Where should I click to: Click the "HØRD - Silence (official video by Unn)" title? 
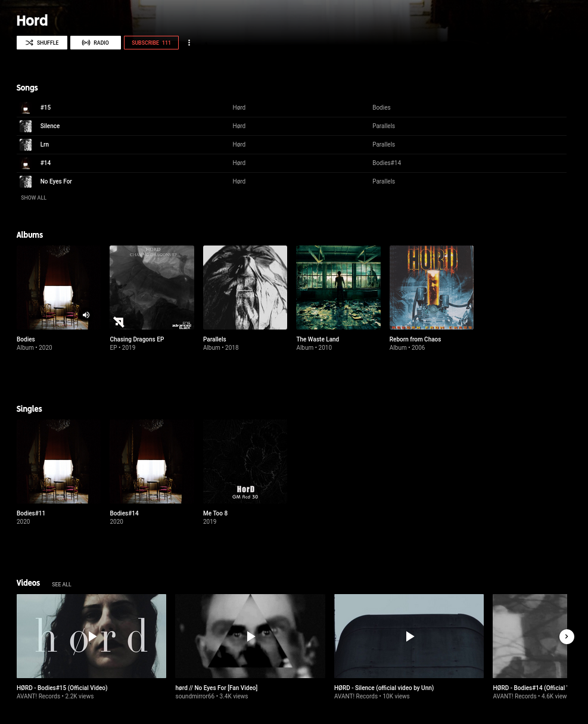[384, 688]
